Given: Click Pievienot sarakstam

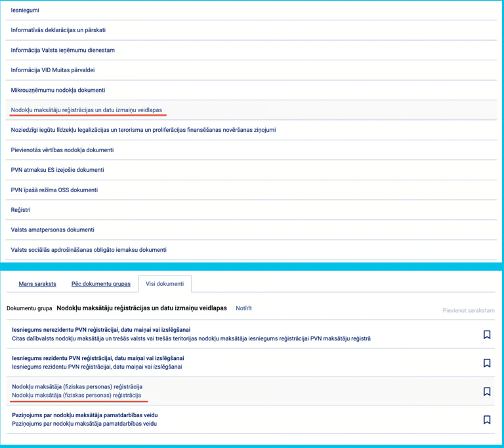Looking at the screenshot, I should (469, 310).
